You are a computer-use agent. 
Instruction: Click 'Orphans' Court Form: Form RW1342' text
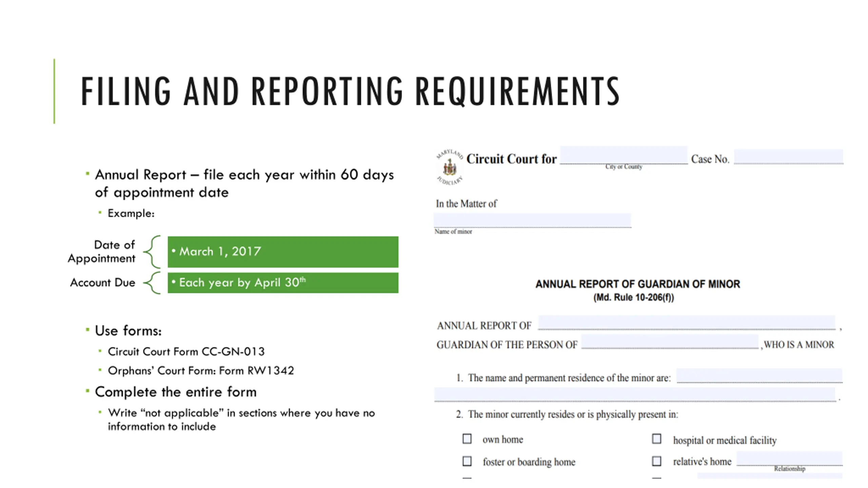[201, 371]
